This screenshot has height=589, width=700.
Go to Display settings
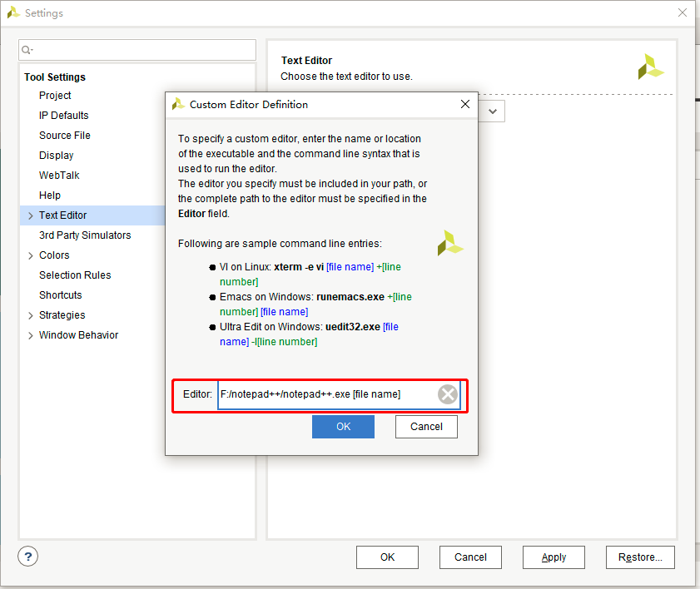(x=57, y=156)
